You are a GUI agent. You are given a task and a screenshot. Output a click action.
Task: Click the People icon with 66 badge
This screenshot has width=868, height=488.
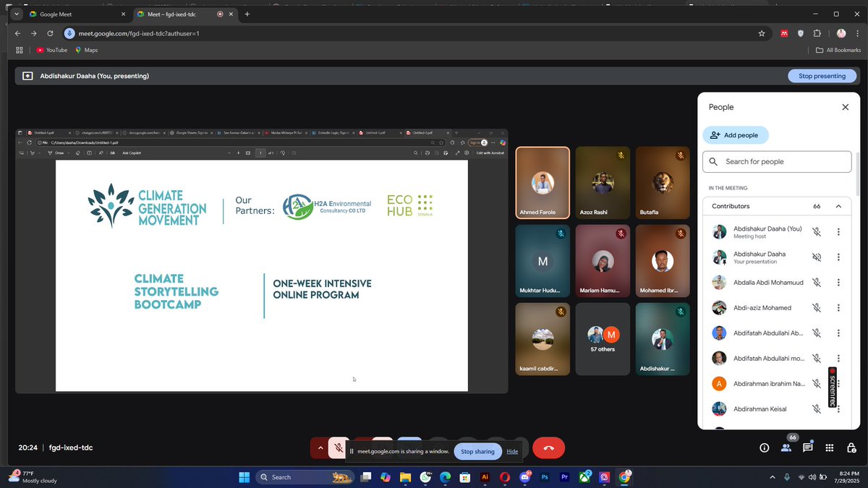click(786, 448)
